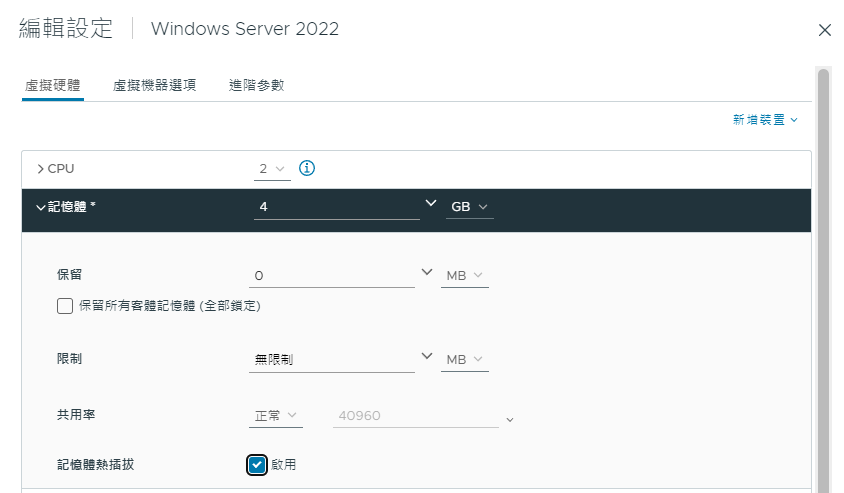Switch to the 虛擬機器選項 tab
The height and width of the screenshot is (493, 844).
[154, 85]
